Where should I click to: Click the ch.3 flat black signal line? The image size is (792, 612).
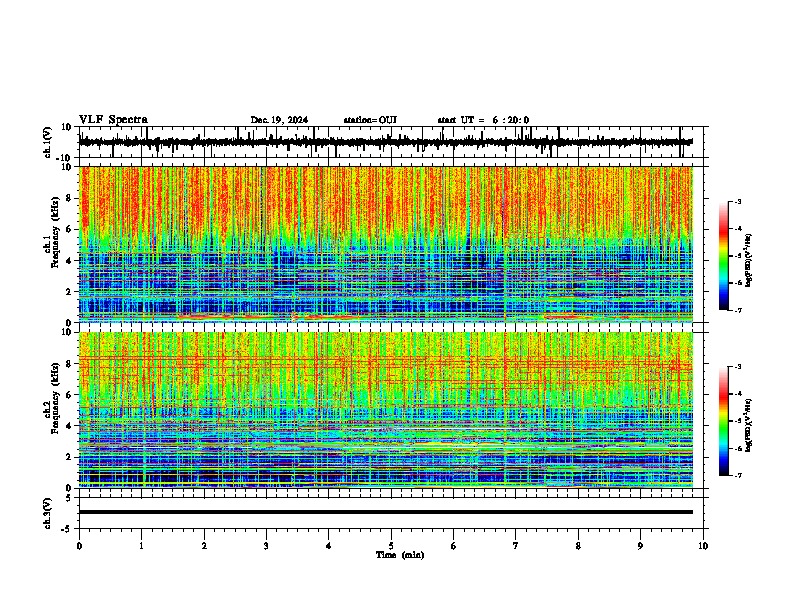pyautogui.click(x=385, y=512)
